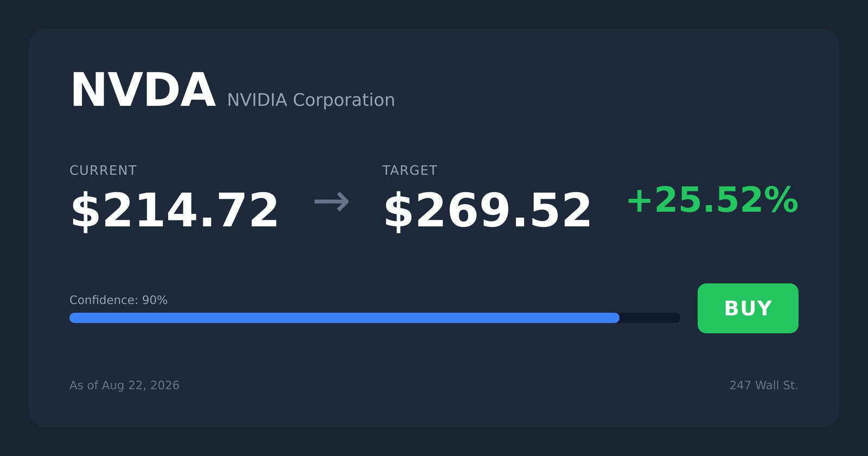Screen dimensions: 868x456
Task: Click the green BUY button
Action: pos(748,308)
